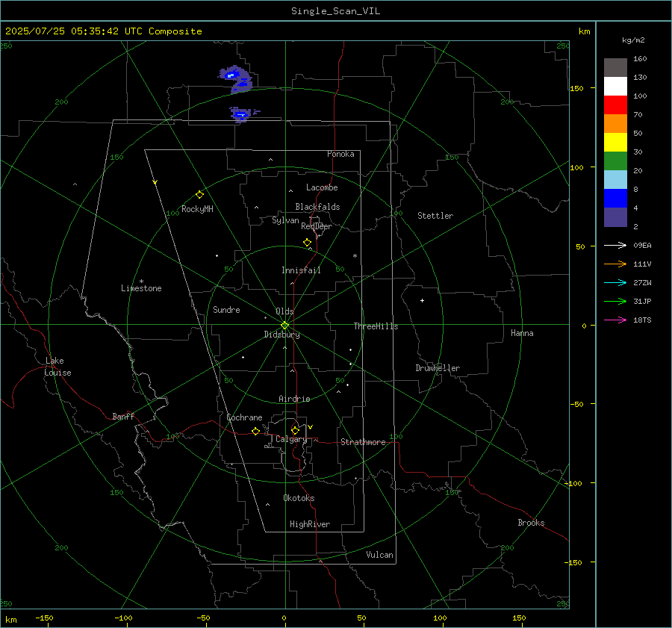The height and width of the screenshot is (628, 672).
Task: Click the northern radar echo blob
Action: tap(236, 79)
